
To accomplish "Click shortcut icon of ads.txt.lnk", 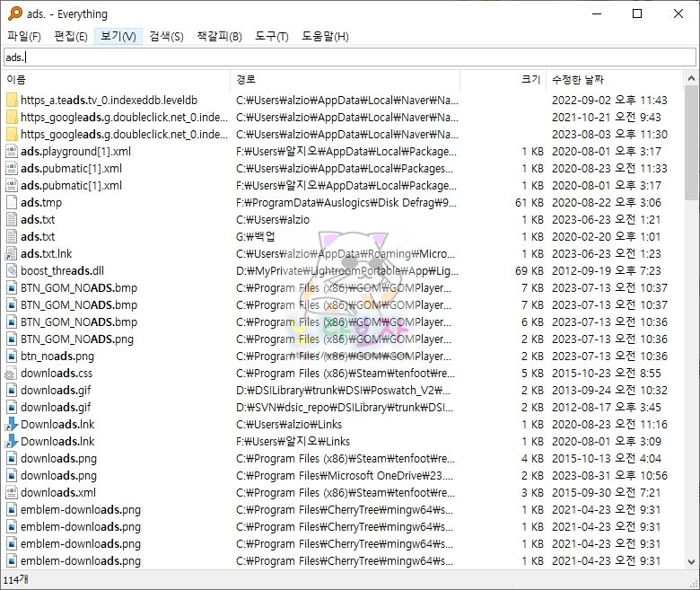I will 11,253.
